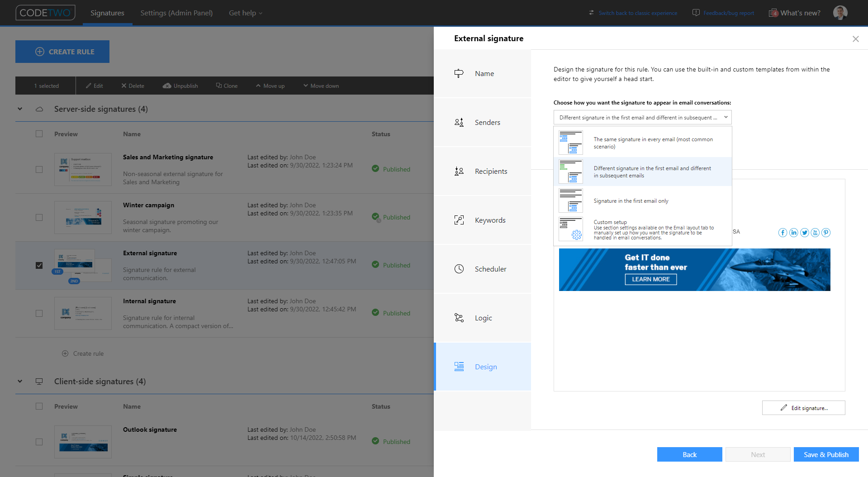
Task: Select the Recipients section icon
Action: 459,171
